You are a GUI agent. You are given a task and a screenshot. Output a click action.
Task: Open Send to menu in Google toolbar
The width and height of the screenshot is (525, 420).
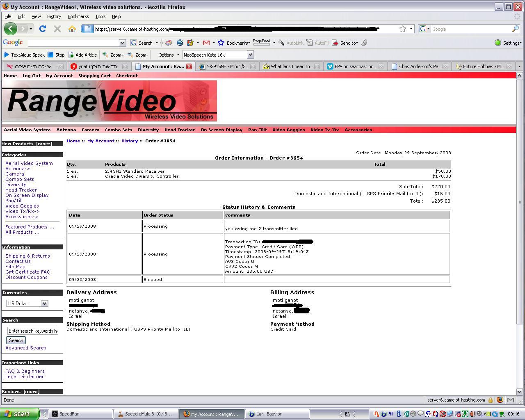pyautogui.click(x=345, y=43)
